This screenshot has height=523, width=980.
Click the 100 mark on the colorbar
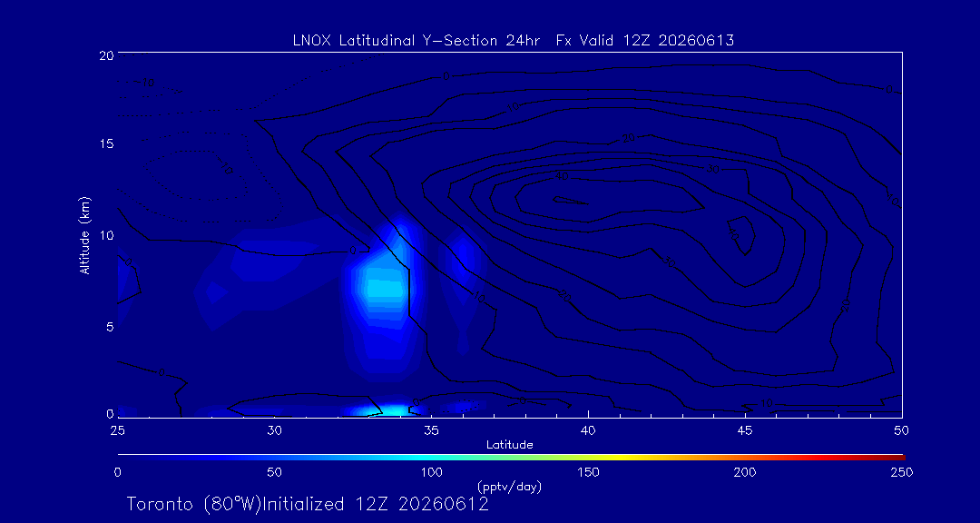coord(432,457)
